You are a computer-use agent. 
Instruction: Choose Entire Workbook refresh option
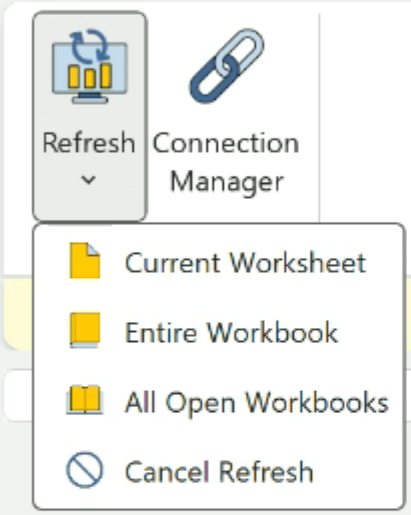coord(218,332)
